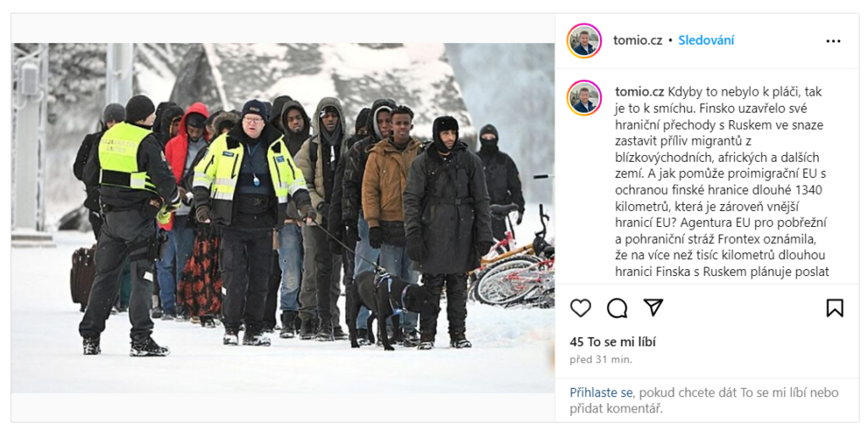Open tomio.cz username in post header
The width and height of the screenshot is (868, 431).
(x=637, y=41)
